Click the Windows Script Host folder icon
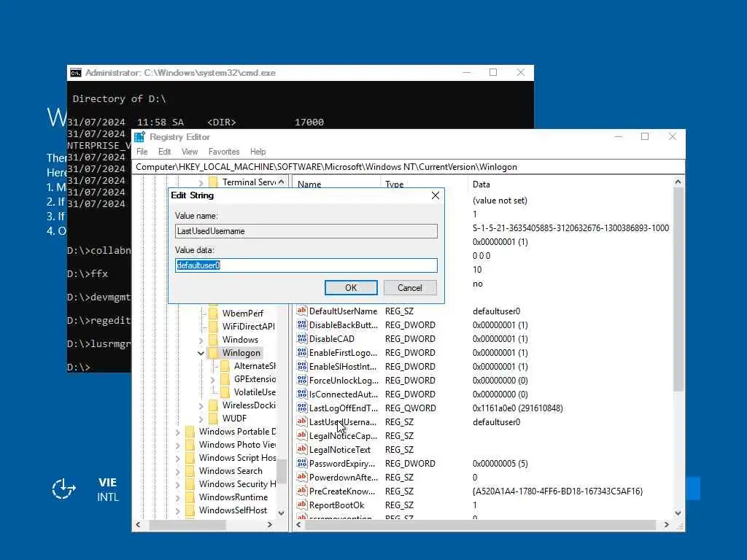The image size is (747, 560). pyautogui.click(x=190, y=458)
